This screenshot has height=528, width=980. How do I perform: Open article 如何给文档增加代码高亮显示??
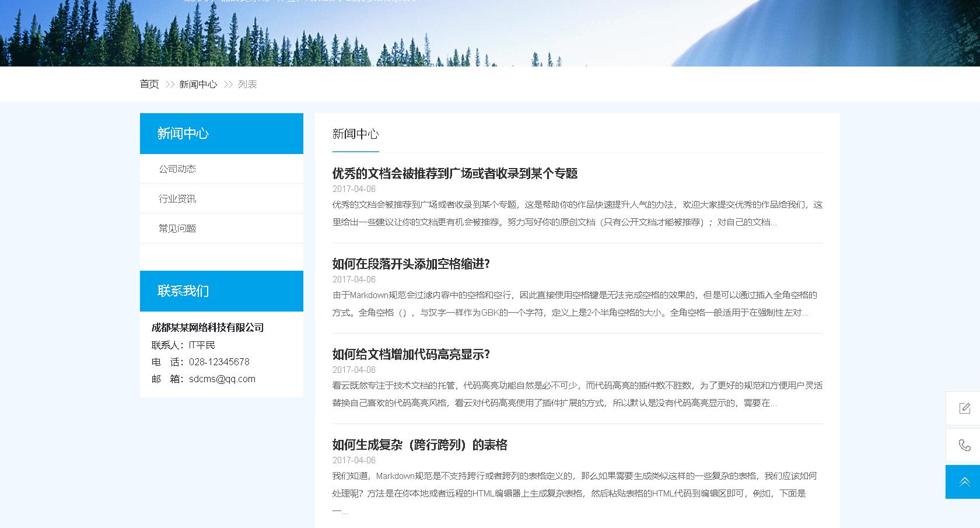tap(411, 354)
